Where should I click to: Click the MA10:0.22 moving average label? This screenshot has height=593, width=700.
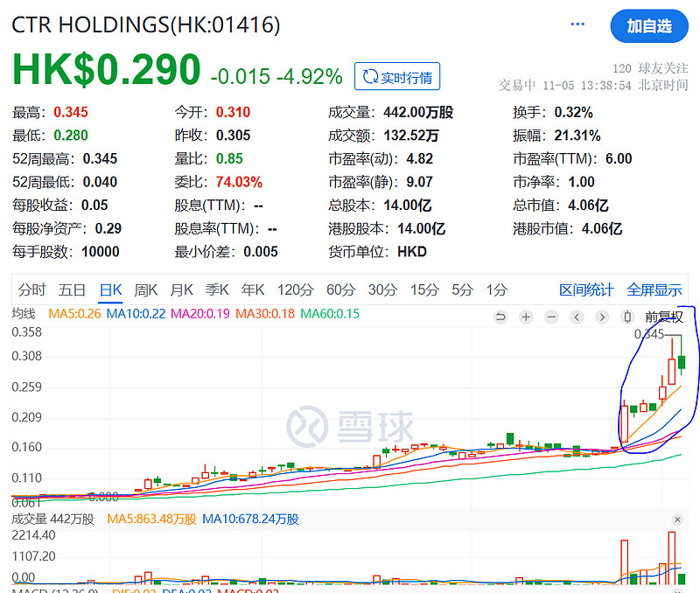coord(136,314)
